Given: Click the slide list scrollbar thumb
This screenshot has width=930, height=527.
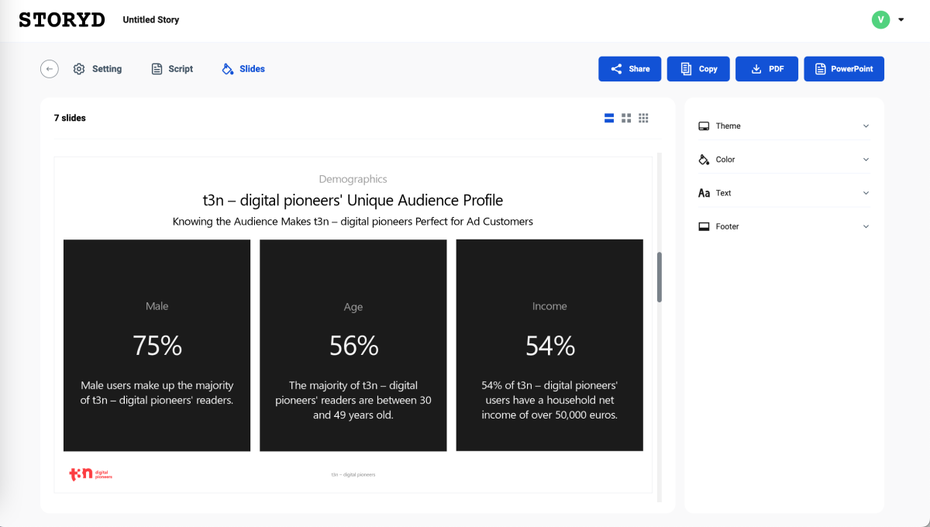Looking at the screenshot, I should click(659, 277).
